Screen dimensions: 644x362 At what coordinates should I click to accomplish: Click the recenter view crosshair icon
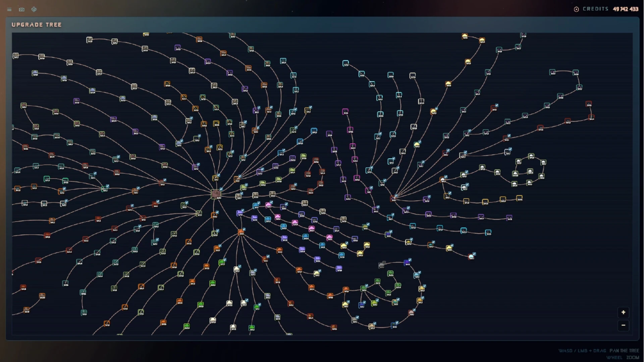click(34, 9)
